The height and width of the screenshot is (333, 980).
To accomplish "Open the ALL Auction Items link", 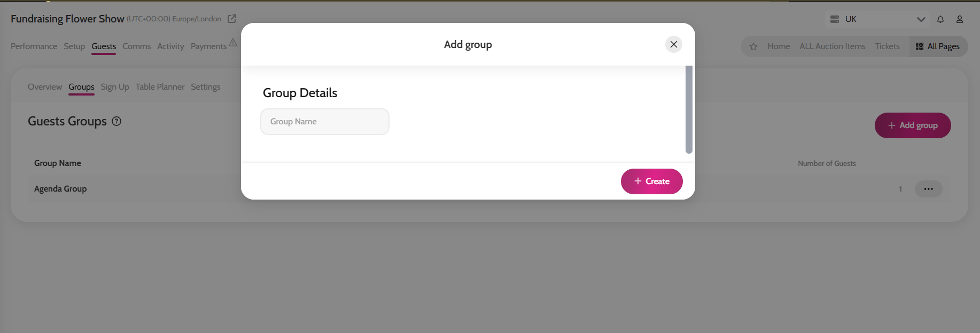I will [x=832, y=46].
